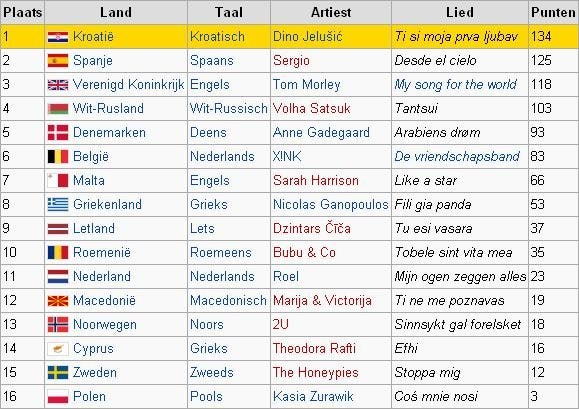579x409 pixels.
Task: Click the Denmark flag icon
Action: 58,133
